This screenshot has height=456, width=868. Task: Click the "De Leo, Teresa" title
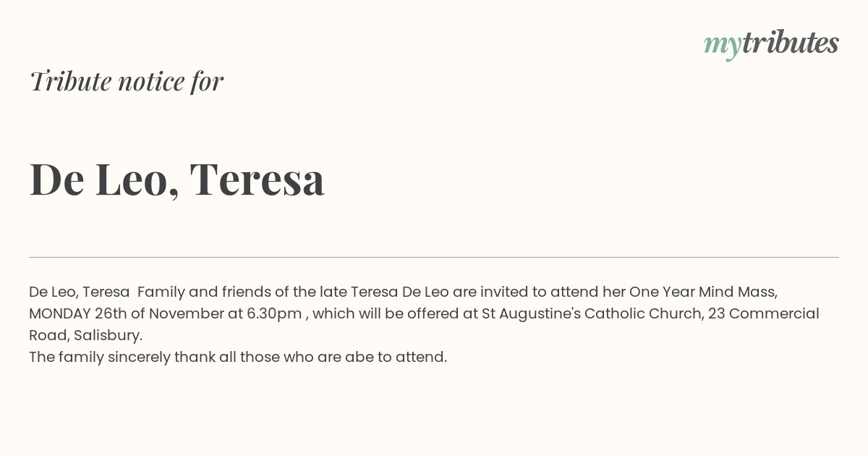tap(177, 179)
